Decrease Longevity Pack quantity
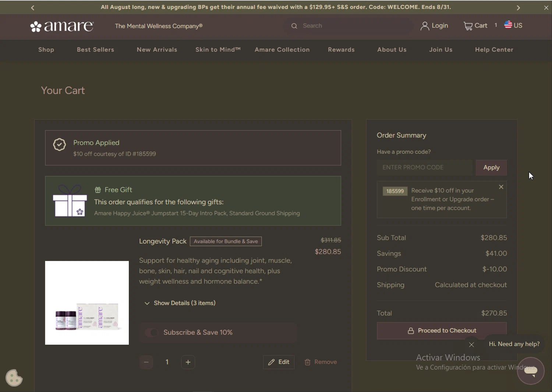This screenshot has width=552, height=392. 146,362
